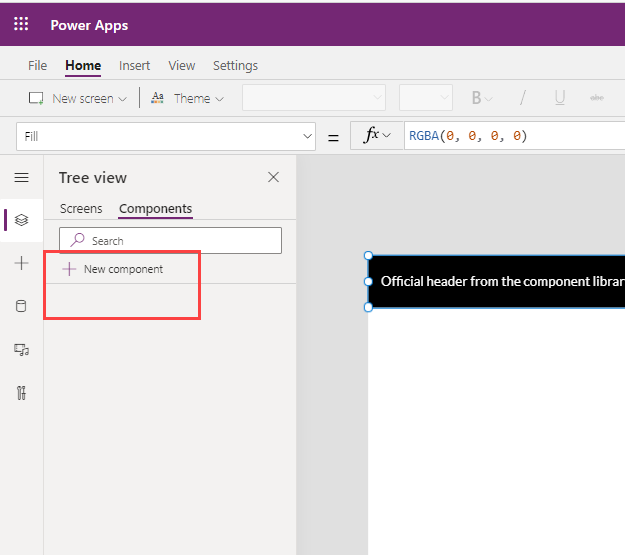This screenshot has width=625, height=555.
Task: Open the File menu
Action: coord(37,66)
